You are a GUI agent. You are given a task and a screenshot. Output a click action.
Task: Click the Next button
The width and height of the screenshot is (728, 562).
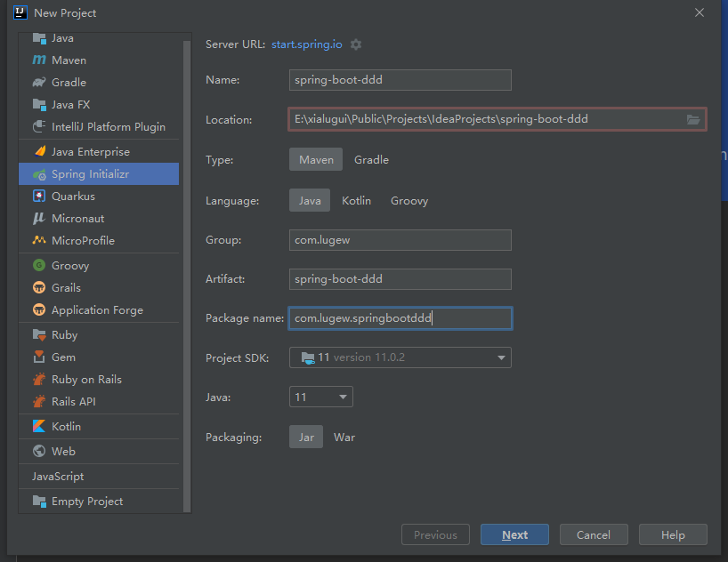point(515,534)
